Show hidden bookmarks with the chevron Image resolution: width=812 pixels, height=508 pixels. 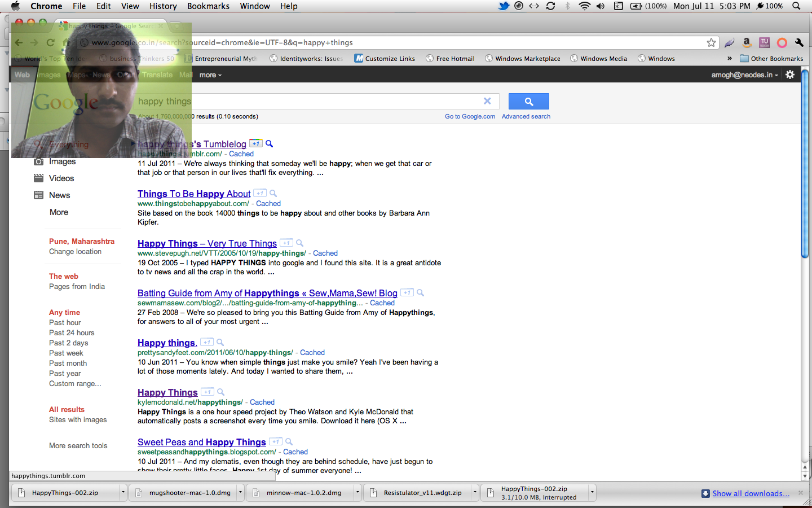click(x=729, y=59)
